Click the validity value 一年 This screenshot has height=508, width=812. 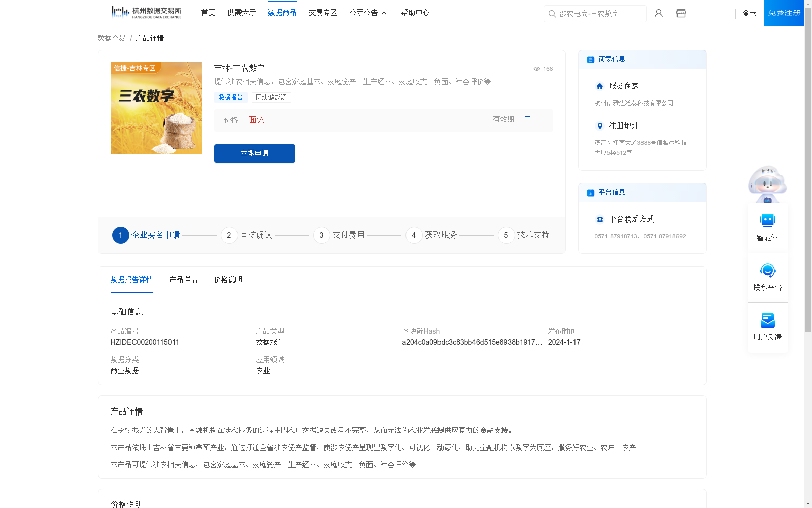click(523, 119)
